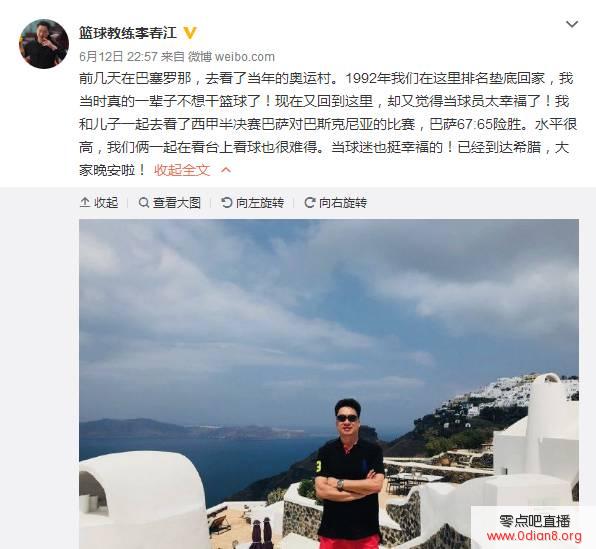Click the 微博 weibo.com source link

[231, 57]
